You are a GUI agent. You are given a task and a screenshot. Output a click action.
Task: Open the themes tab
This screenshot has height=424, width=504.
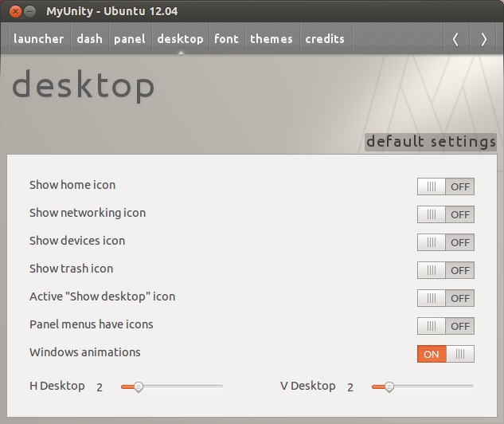point(272,39)
